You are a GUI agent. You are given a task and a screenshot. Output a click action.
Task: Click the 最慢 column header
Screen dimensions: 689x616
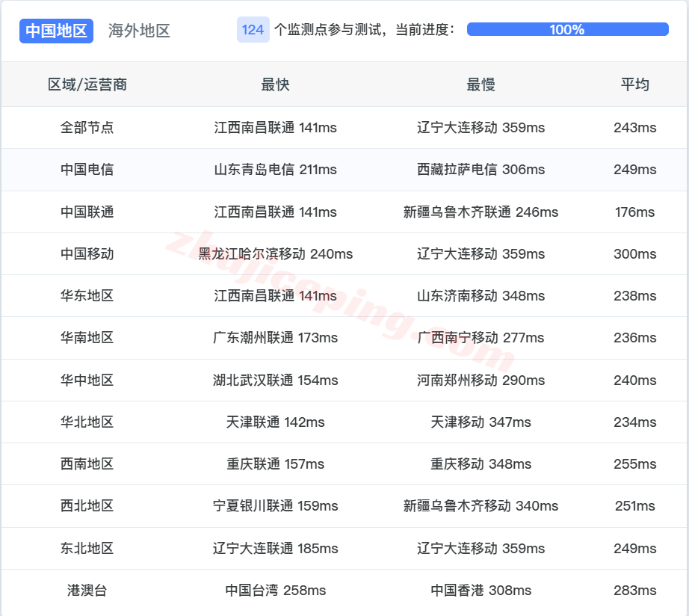(481, 84)
